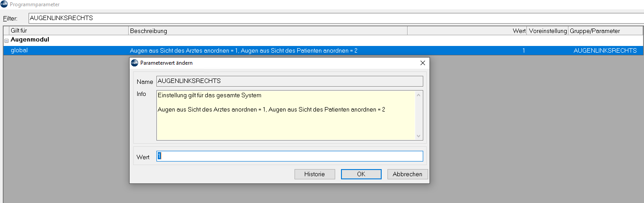644x203 pixels.
Task: Click the Augenmodul group label
Action: (x=30, y=40)
